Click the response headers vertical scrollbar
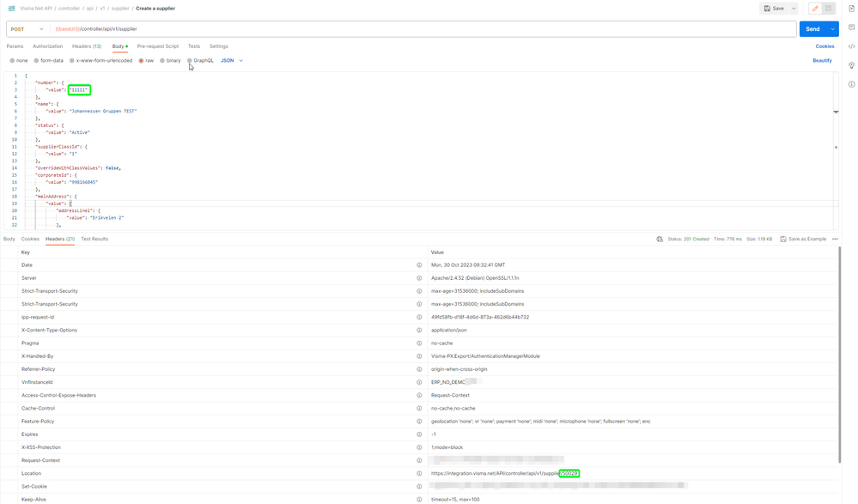The image size is (858, 504). 840,355
